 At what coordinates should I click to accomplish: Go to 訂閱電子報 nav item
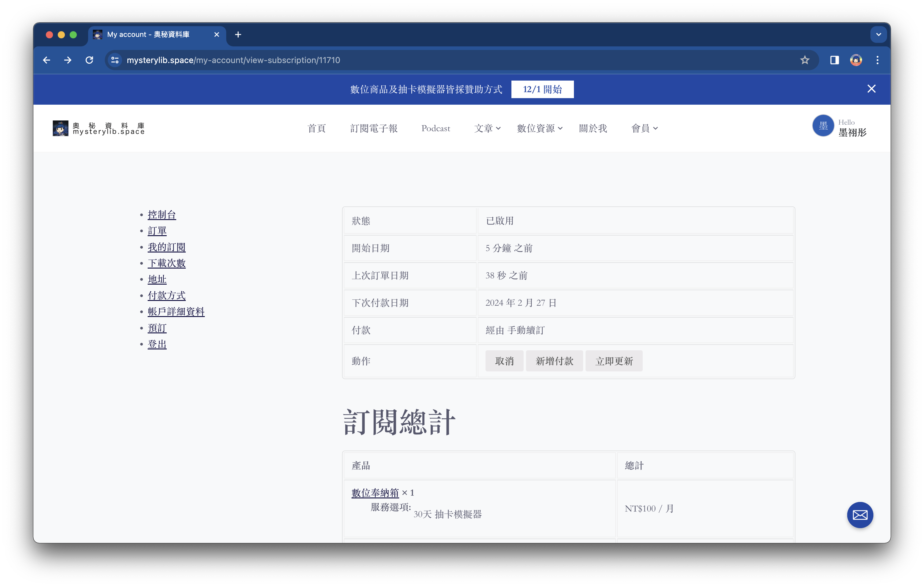click(373, 128)
